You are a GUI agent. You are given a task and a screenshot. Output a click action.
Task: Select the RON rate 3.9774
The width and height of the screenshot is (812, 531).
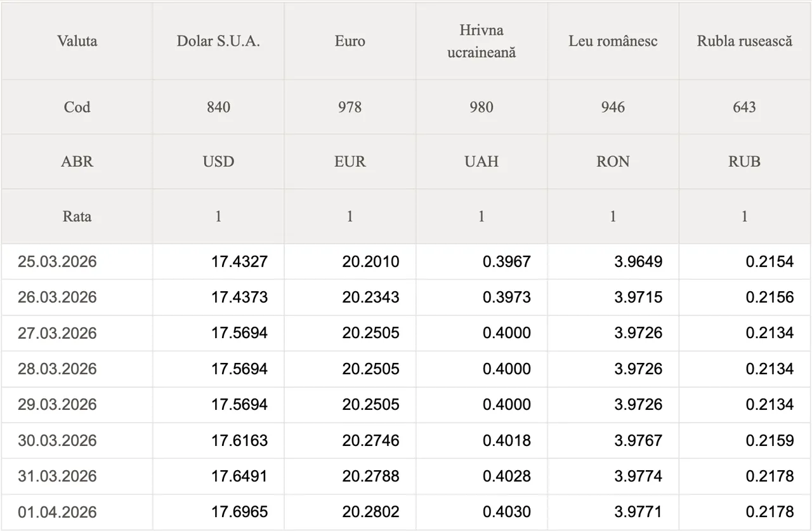[638, 476]
